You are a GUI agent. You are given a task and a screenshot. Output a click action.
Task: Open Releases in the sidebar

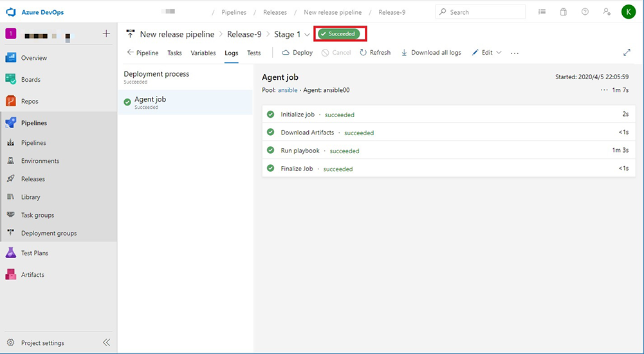pyautogui.click(x=33, y=179)
